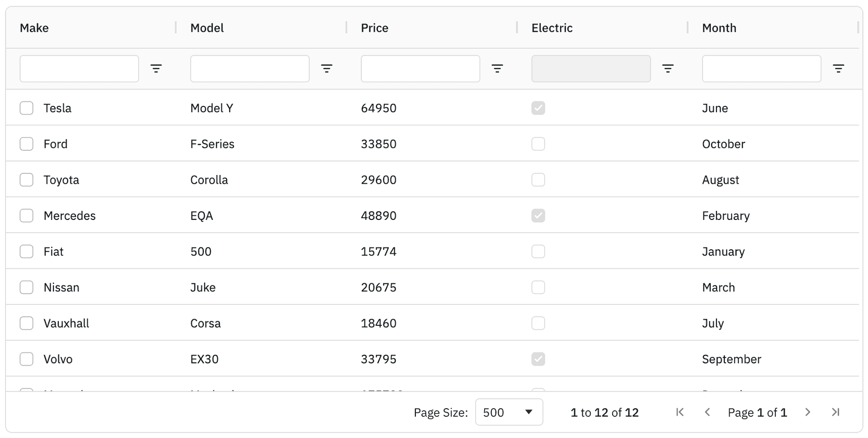
Task: Select the Vauxhall row checkbox
Action: 27,323
